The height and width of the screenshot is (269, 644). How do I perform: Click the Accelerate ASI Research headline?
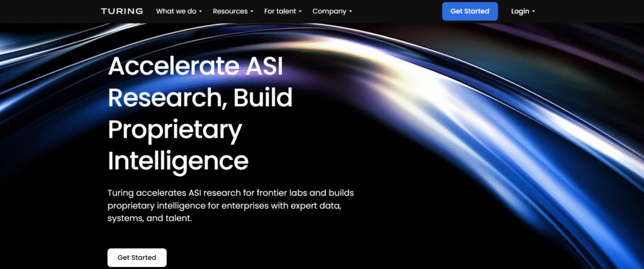click(200, 113)
